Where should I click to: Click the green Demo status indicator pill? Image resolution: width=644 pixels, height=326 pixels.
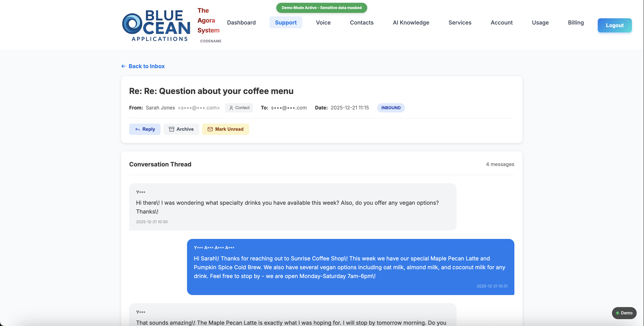coord(624,313)
